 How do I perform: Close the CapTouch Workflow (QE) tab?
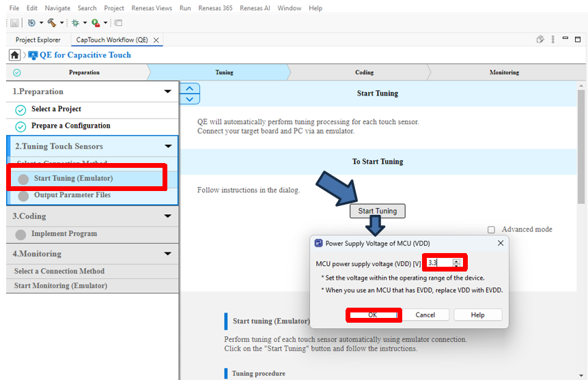156,40
